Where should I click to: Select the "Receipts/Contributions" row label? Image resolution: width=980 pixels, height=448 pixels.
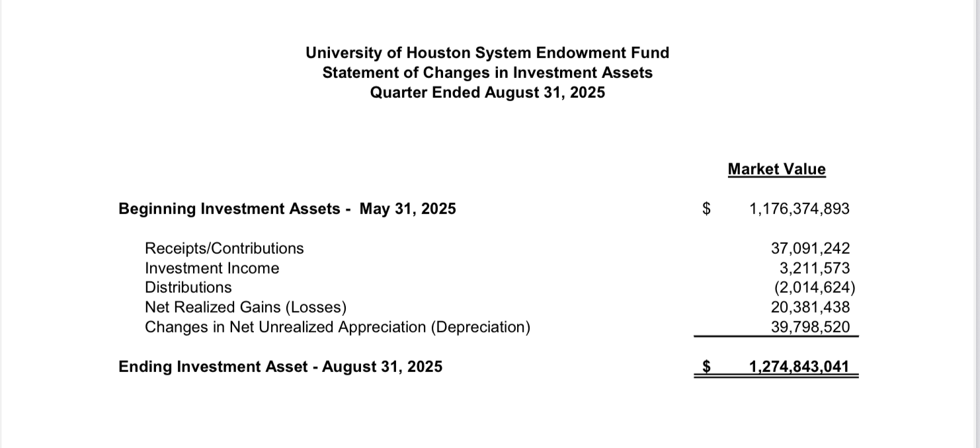click(x=224, y=248)
